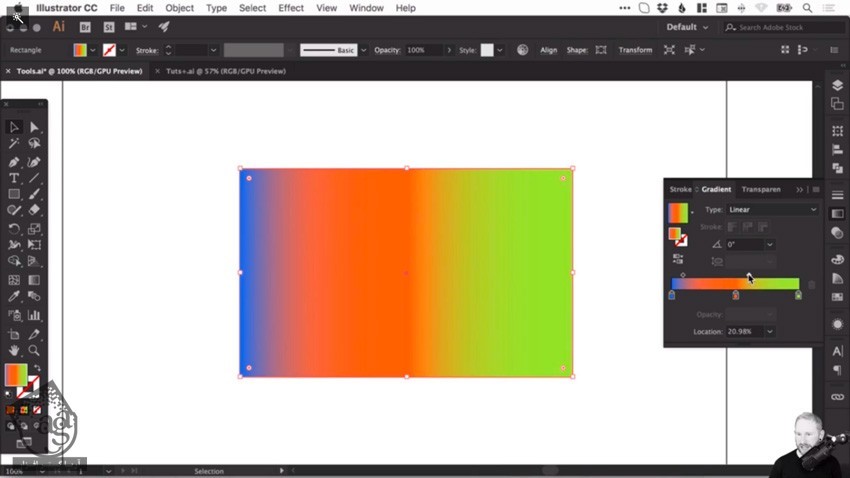Click the Shape link in control bar

coord(577,50)
